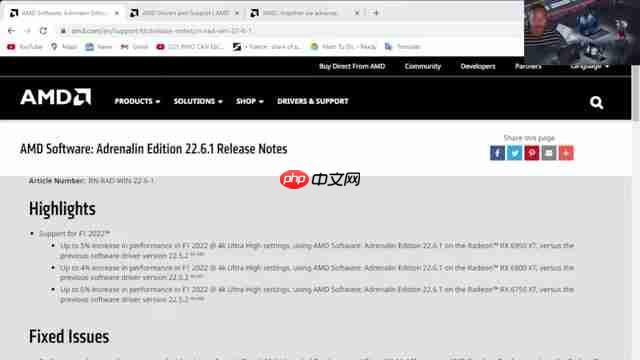This screenshot has width=640, height=360.
Task: Open the second red YouTube video bookmark
Action: [190, 47]
